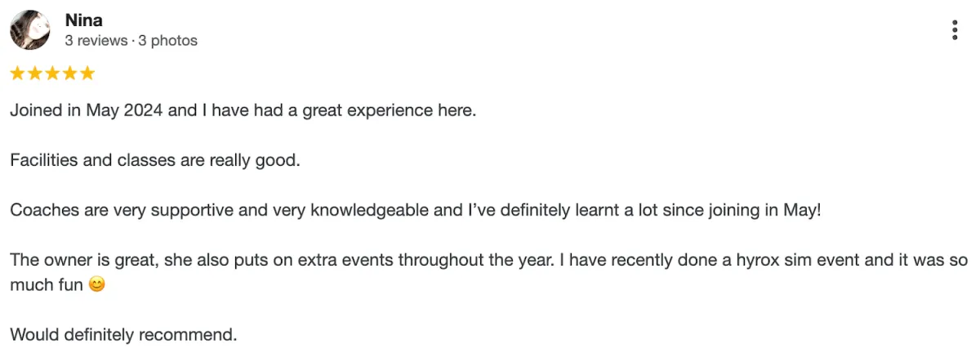This screenshot has width=980, height=353.
Task: Click the fifth yellow rating star
Action: click(x=87, y=74)
